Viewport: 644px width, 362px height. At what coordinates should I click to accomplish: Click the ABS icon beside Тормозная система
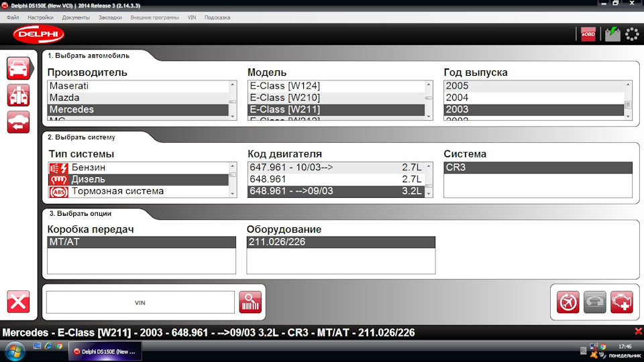tap(59, 192)
